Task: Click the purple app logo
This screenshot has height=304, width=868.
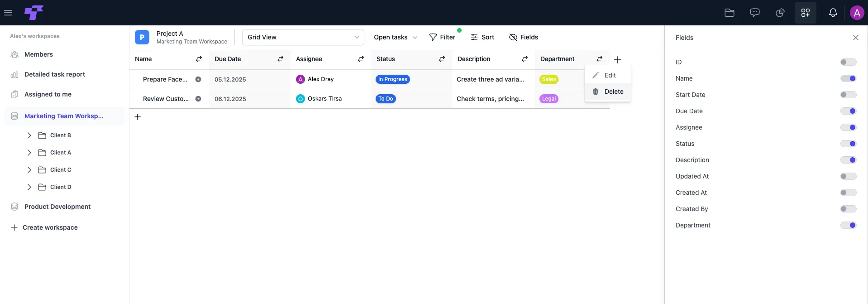Action: tap(34, 13)
